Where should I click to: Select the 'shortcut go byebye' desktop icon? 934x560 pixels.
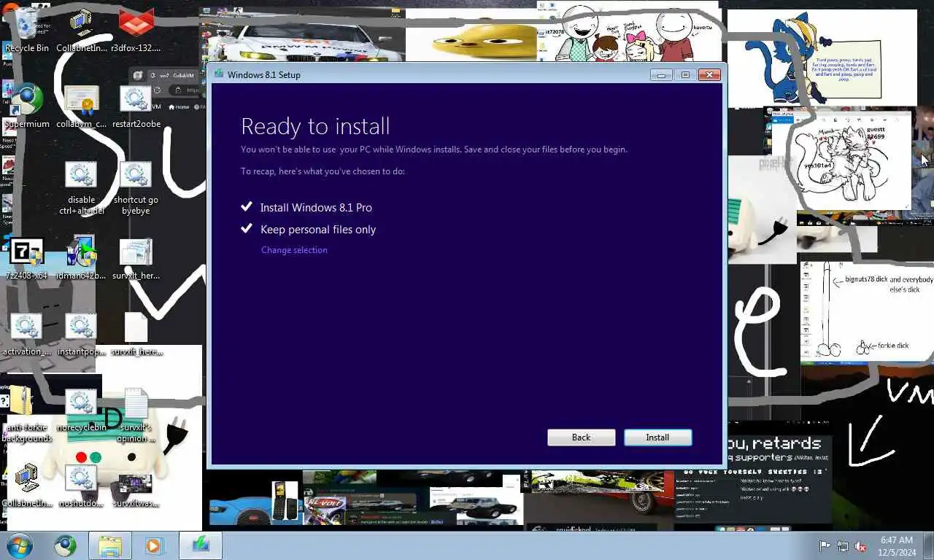[136, 187]
